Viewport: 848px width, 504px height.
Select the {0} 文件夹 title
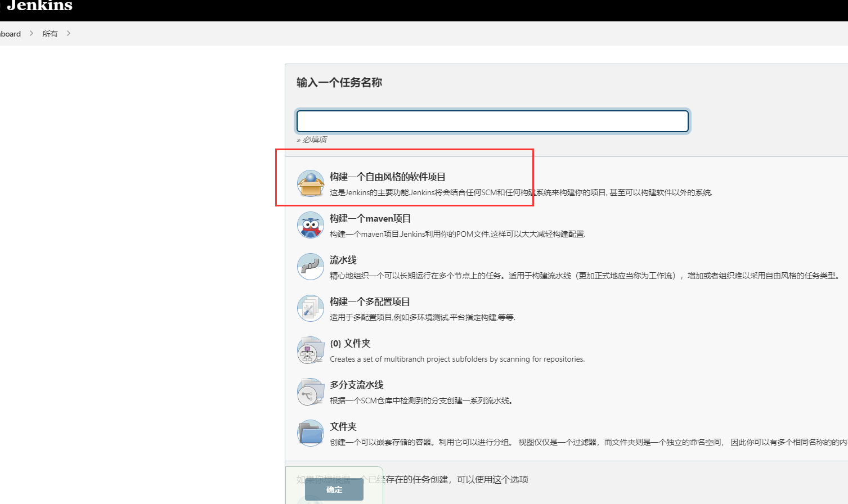(x=350, y=343)
